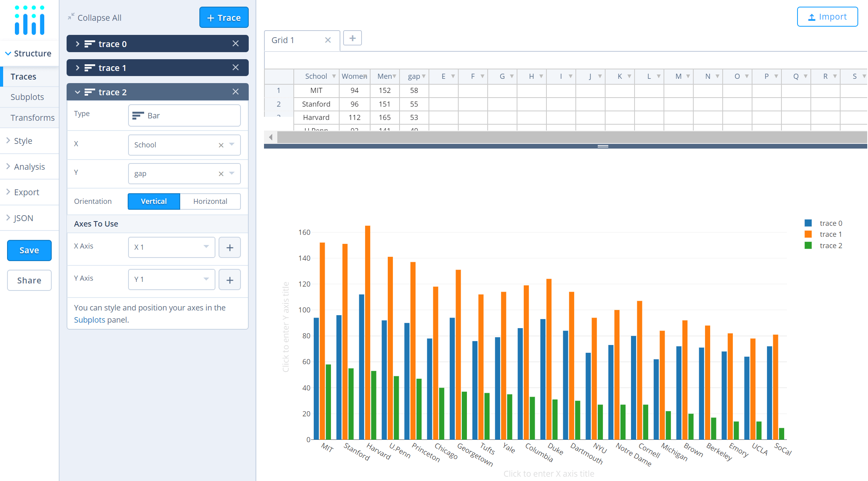Click the Chart Studio logo icon
Image resolution: width=868 pixels, height=481 pixels.
[x=29, y=20]
